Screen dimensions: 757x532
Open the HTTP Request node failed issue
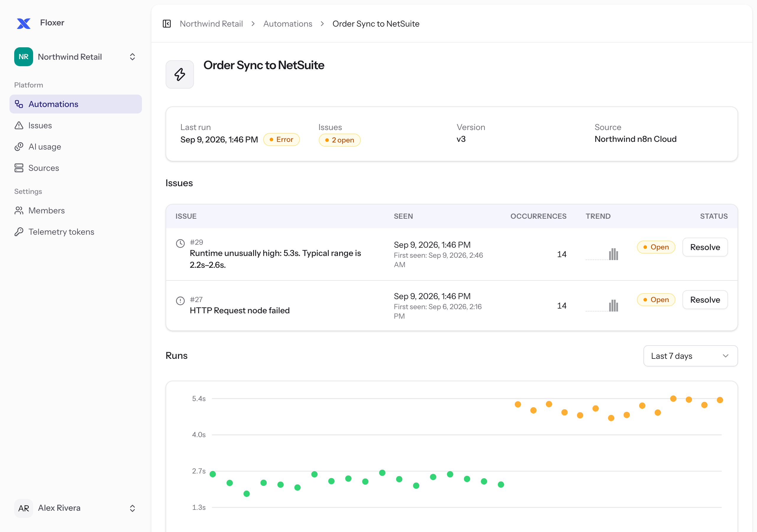240,311
